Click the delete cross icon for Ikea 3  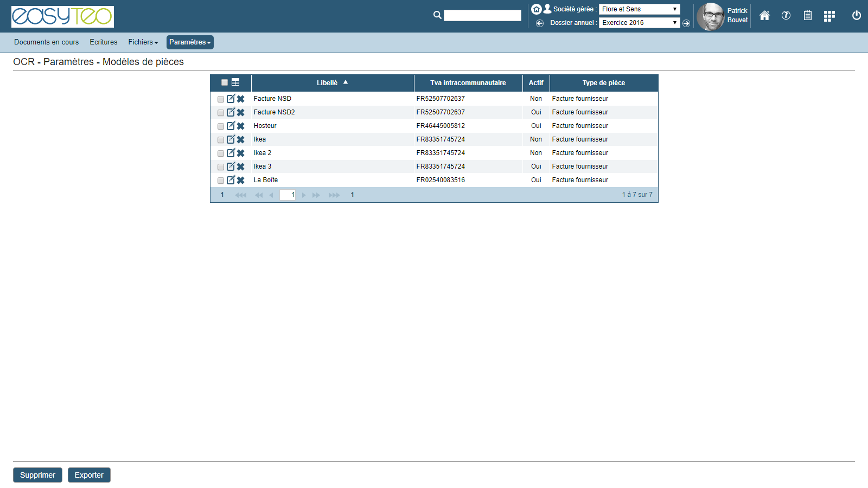241,166
